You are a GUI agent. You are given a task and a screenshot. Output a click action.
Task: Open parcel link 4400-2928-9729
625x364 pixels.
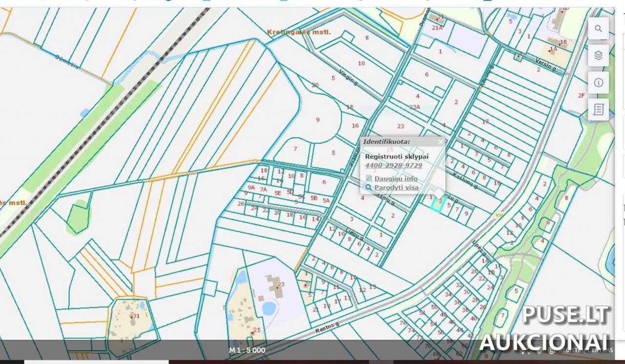(394, 165)
